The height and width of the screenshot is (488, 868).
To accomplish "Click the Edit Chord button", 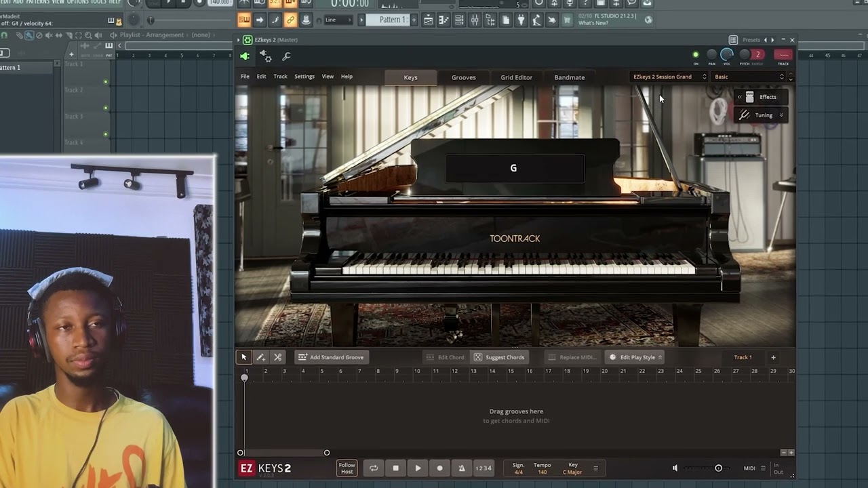I will coord(445,357).
